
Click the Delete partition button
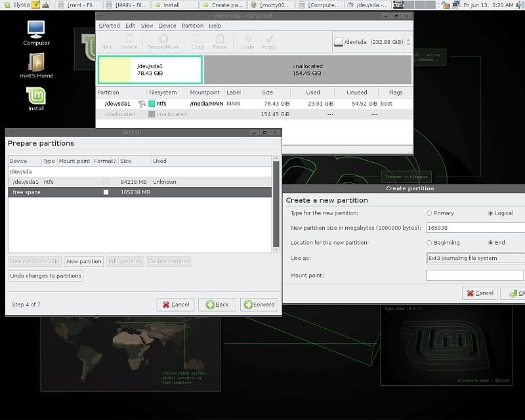(x=169, y=262)
